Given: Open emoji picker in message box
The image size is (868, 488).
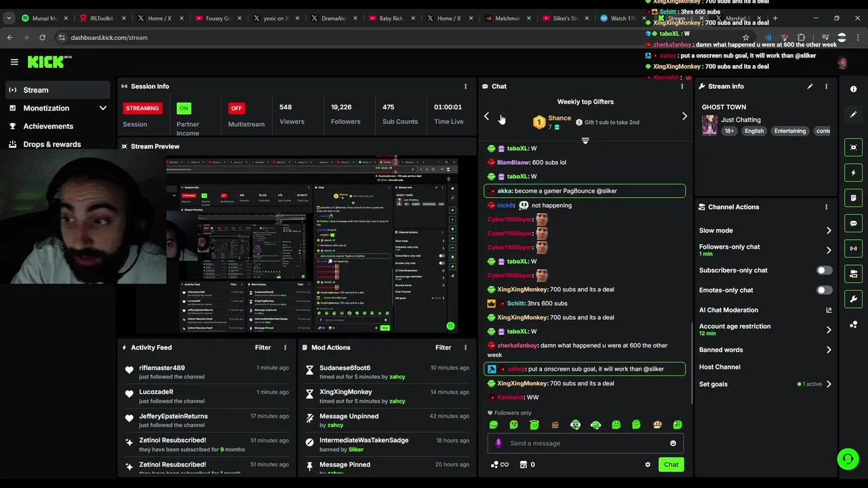Looking at the screenshot, I should [x=673, y=443].
